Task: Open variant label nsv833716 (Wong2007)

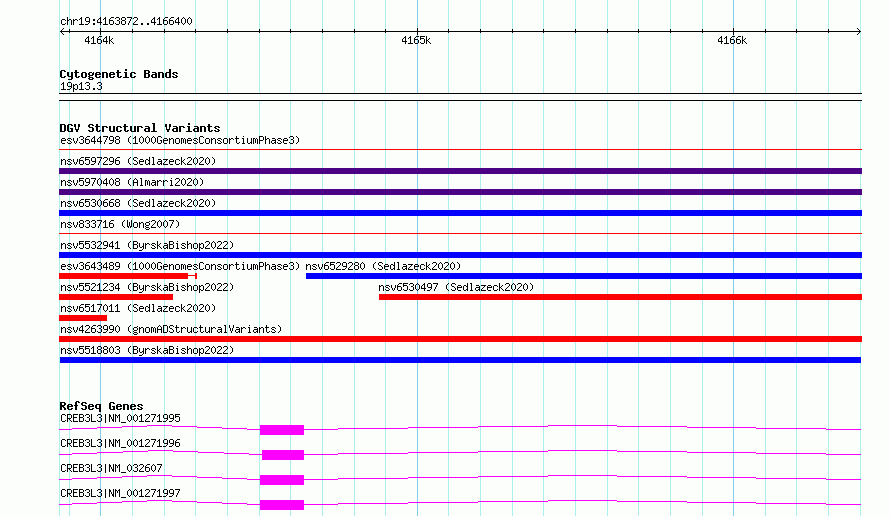Action: (120, 224)
